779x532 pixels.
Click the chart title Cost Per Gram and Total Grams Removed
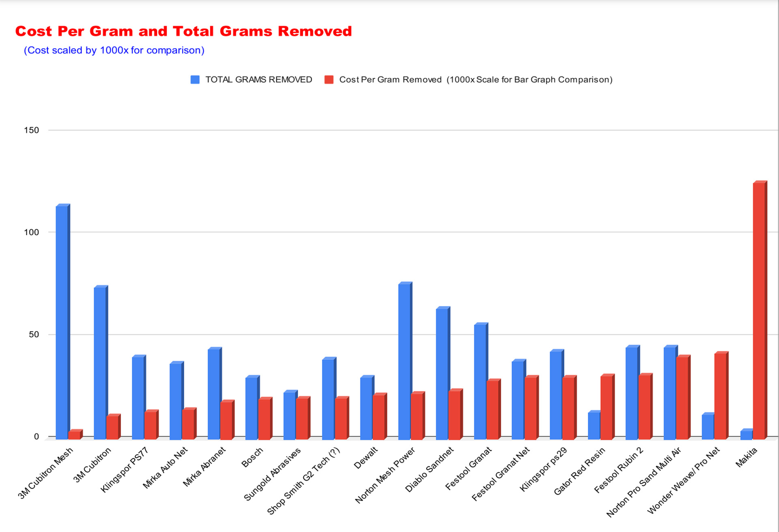coord(183,31)
